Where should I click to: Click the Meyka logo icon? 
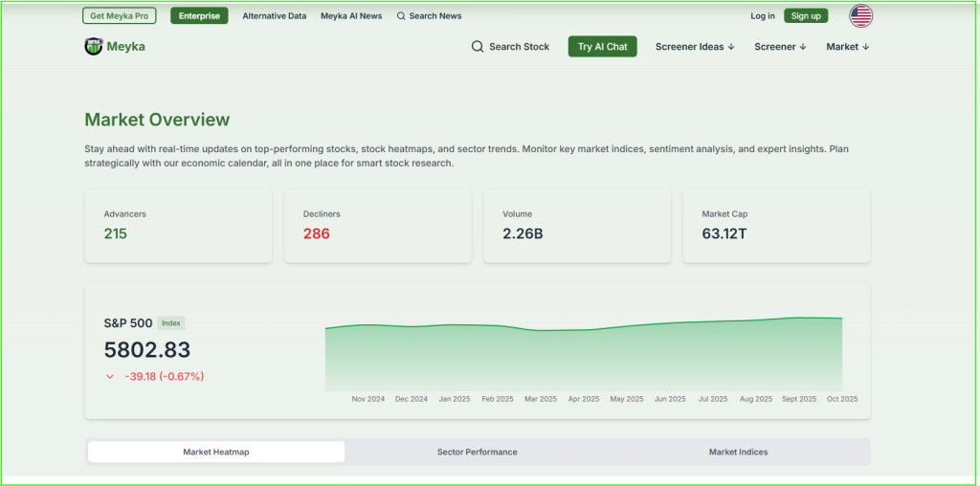point(93,46)
